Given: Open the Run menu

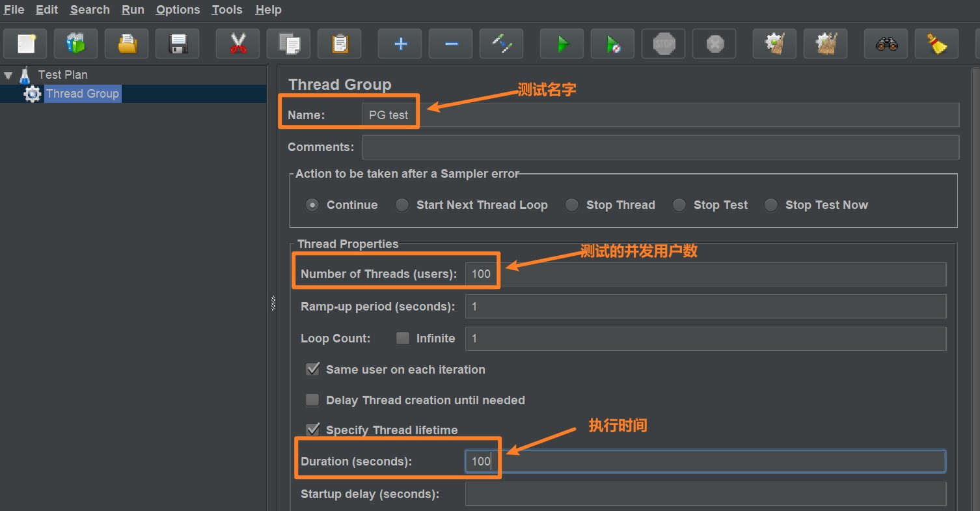Looking at the screenshot, I should coord(132,9).
